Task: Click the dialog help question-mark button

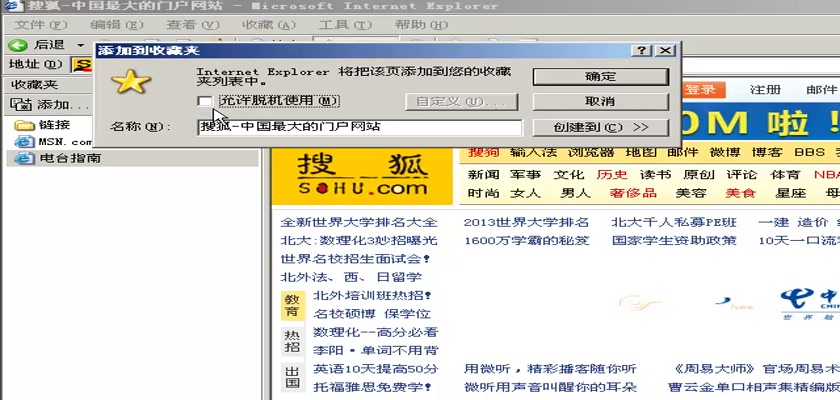Action: coord(642,51)
